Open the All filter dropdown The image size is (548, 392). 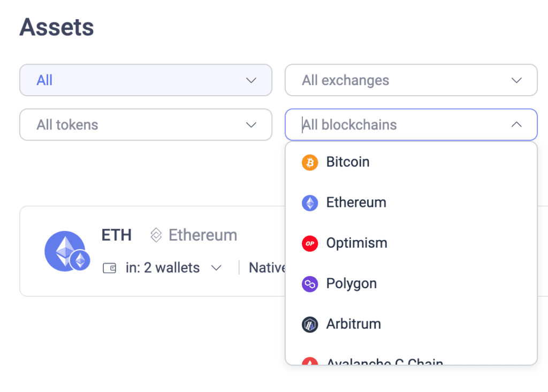pos(146,80)
